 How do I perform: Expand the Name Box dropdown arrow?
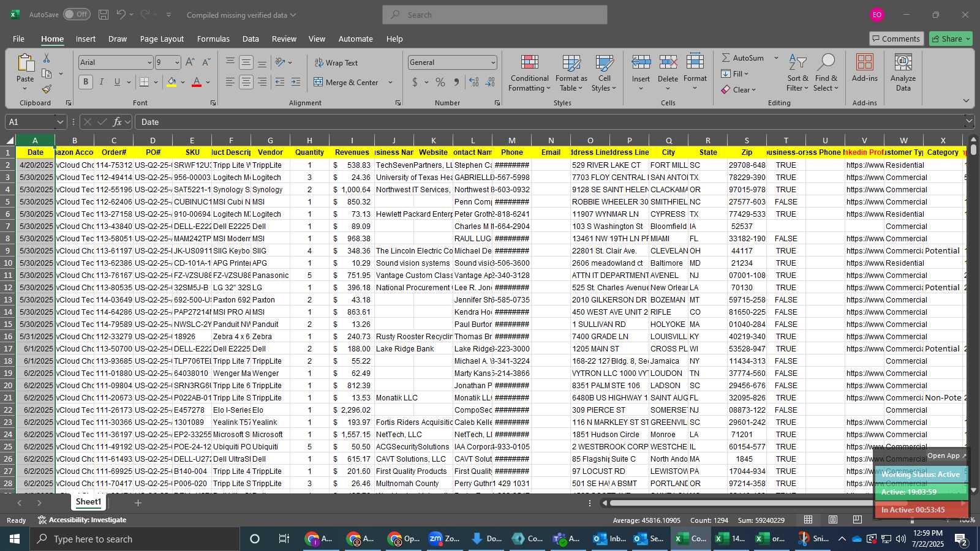point(59,122)
